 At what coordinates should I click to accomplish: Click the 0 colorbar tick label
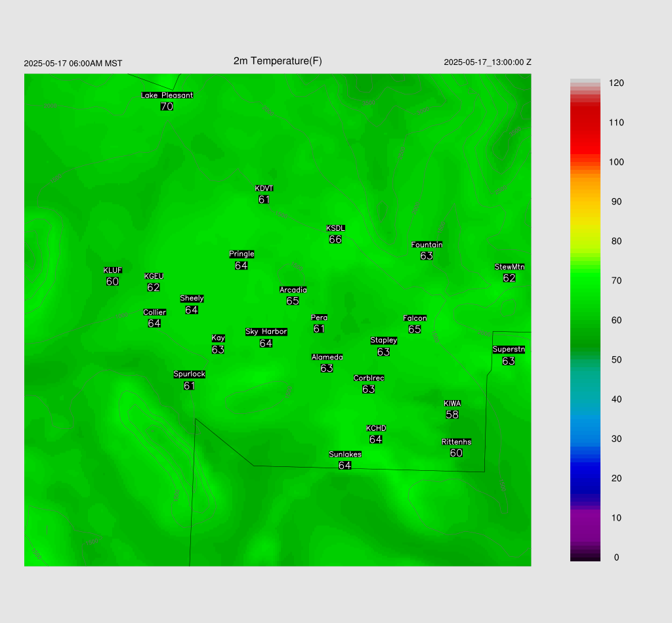click(616, 557)
